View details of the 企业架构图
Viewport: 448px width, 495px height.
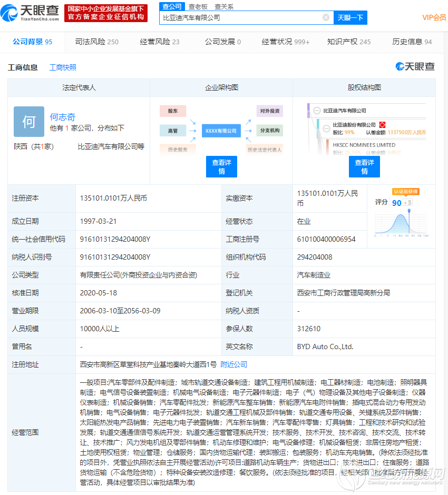pyautogui.click(x=221, y=167)
